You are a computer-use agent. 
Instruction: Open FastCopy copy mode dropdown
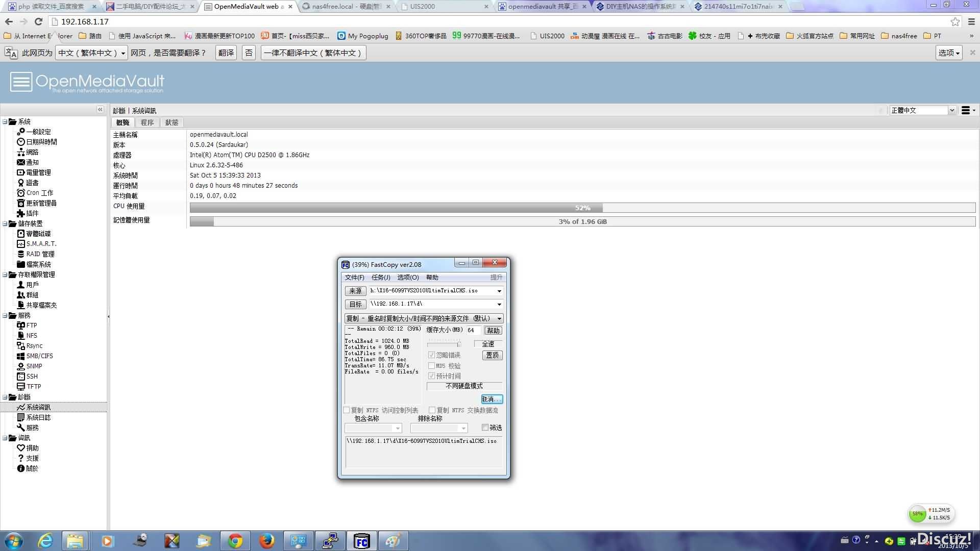424,318
